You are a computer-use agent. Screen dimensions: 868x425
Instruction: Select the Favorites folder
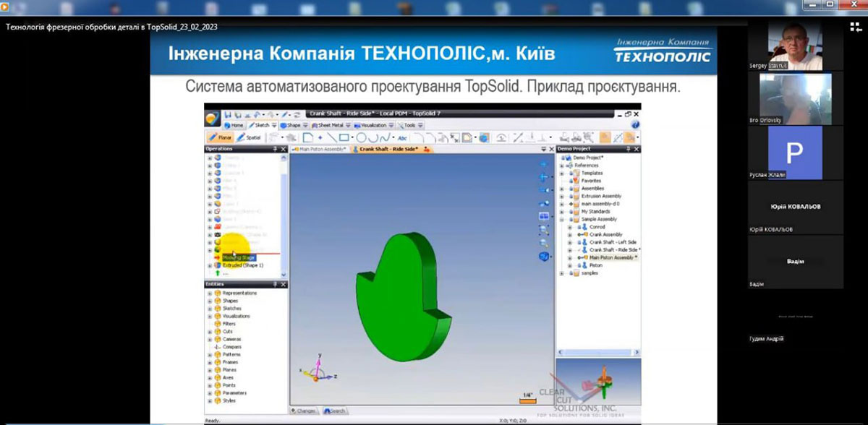click(591, 181)
